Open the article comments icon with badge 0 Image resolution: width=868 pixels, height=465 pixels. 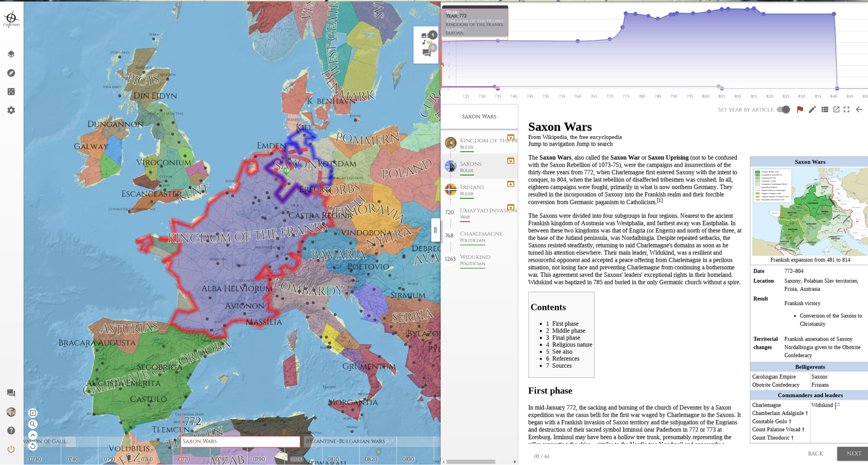(427, 52)
